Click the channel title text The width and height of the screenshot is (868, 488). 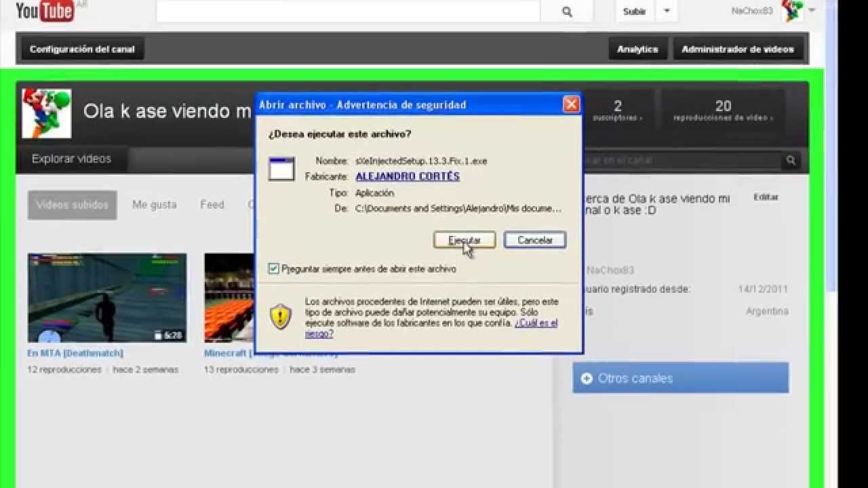click(x=167, y=112)
